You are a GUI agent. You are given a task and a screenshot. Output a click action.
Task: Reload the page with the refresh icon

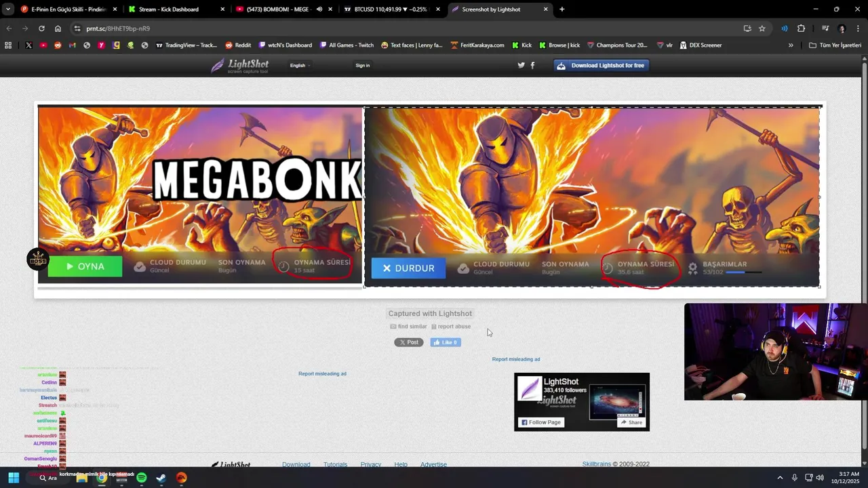41,28
